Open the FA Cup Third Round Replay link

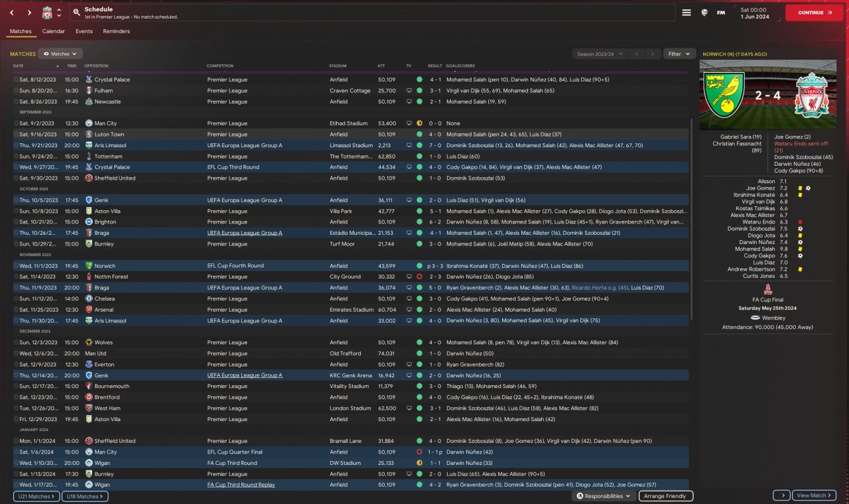[x=241, y=485]
